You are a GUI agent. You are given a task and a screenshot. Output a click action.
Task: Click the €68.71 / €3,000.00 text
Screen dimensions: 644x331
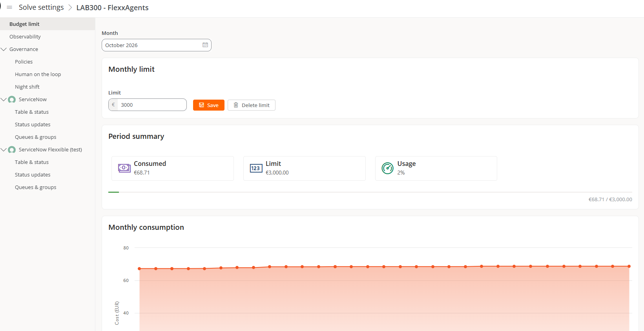point(610,200)
